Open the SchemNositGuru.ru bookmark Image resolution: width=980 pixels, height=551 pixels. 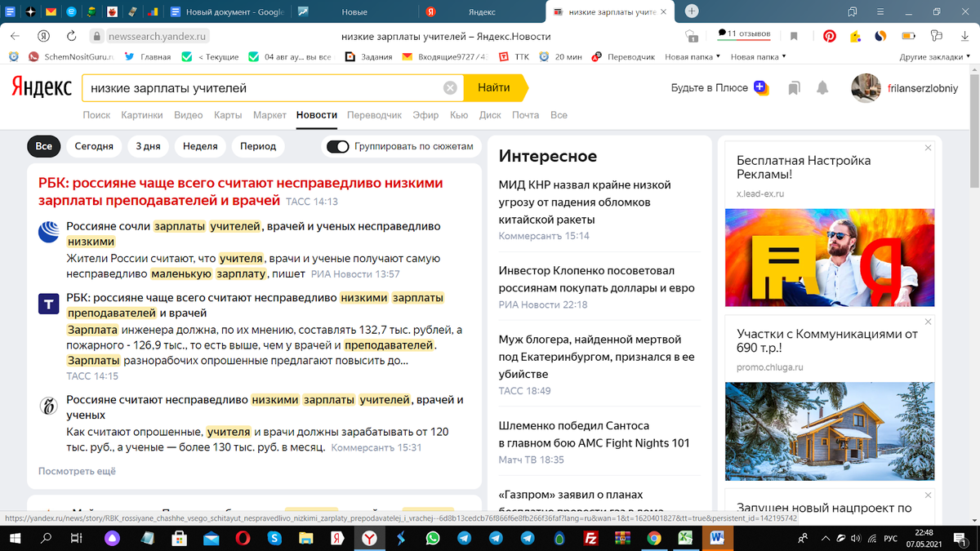click(70, 57)
